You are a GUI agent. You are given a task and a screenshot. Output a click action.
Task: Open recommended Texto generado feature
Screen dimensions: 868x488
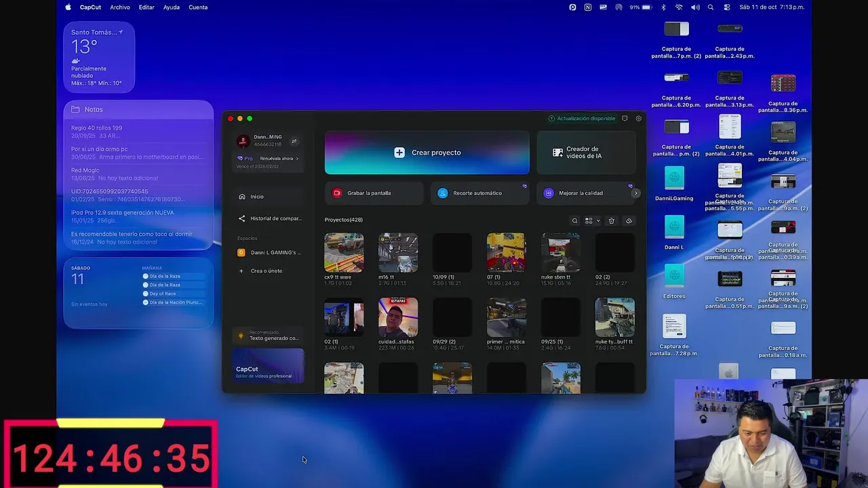(x=269, y=335)
